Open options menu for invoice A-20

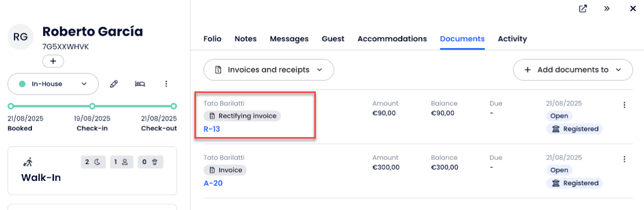(x=624, y=159)
